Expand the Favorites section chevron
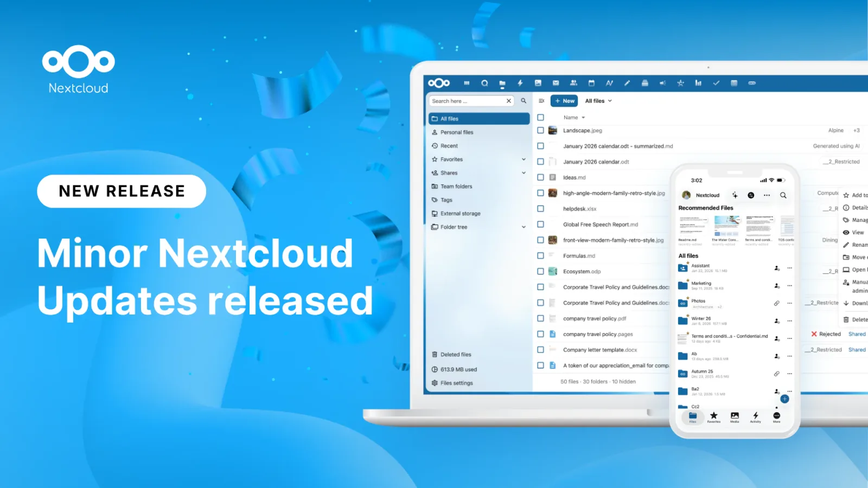 click(524, 159)
